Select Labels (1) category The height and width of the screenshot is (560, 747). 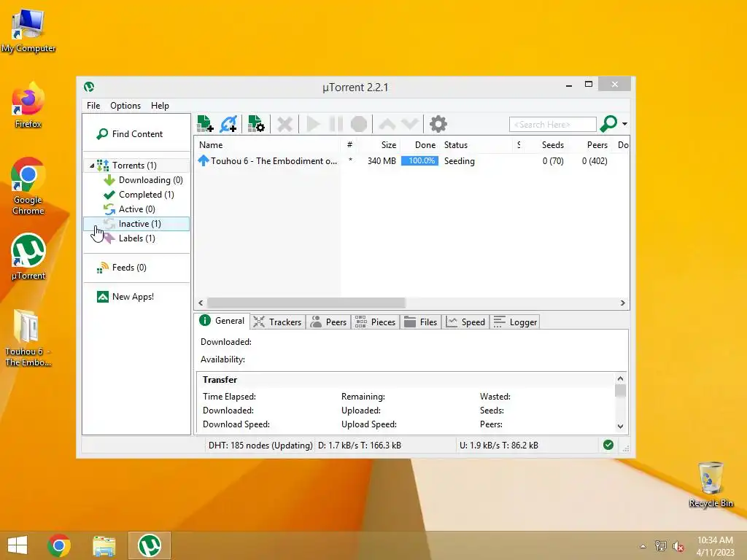[136, 238]
